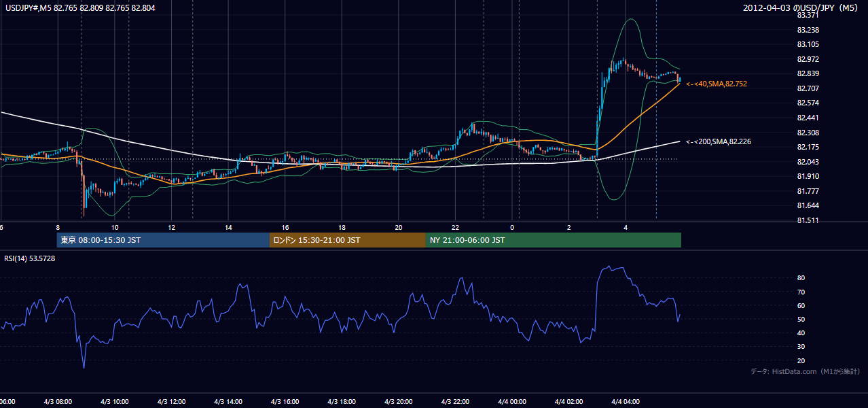Click price axis label 82.972
The width and height of the screenshot is (868, 408).
tap(808, 59)
